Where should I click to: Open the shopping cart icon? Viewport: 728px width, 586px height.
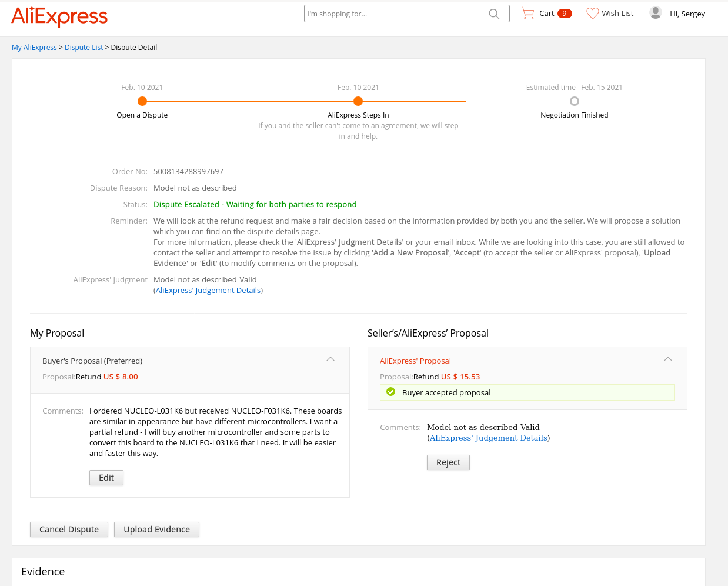click(x=528, y=14)
